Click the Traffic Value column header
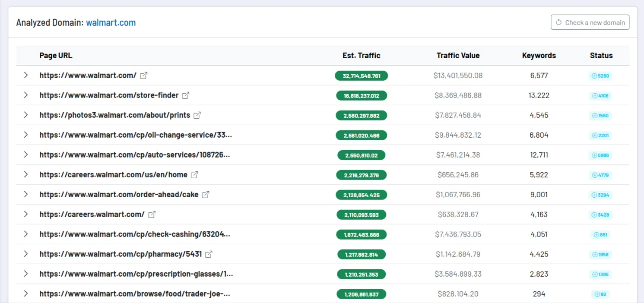This screenshot has height=303, width=644. tap(458, 55)
